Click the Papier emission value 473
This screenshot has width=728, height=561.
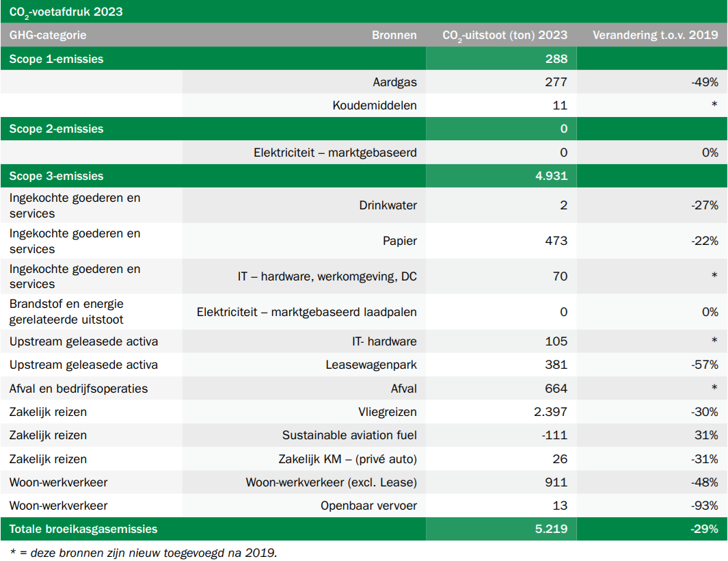pos(556,241)
